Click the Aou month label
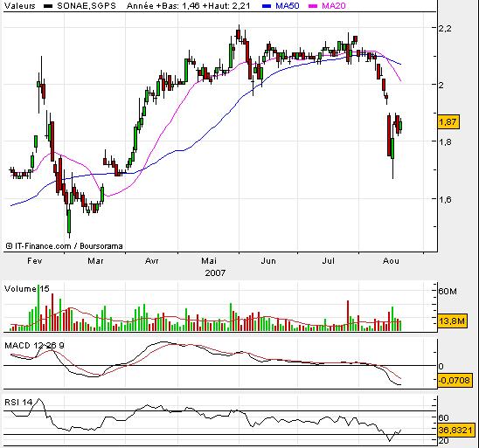This screenshot has height=448, width=479. pos(391,261)
